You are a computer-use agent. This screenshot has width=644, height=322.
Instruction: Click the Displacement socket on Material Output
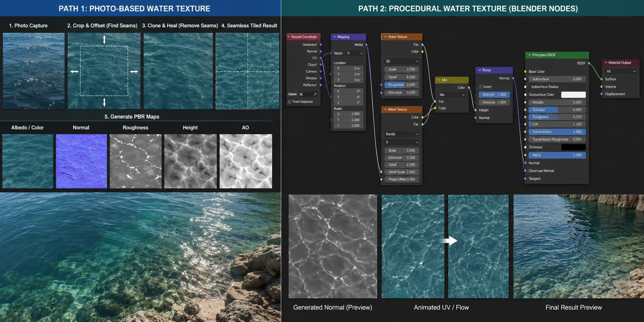click(x=602, y=94)
